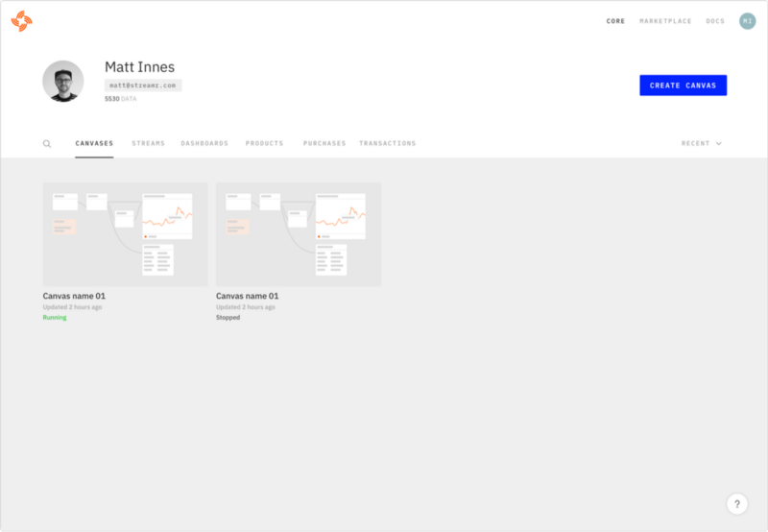The width and height of the screenshot is (768, 532).
Task: Click Updated 2 hours ago under Running canvas
Action: (x=72, y=307)
